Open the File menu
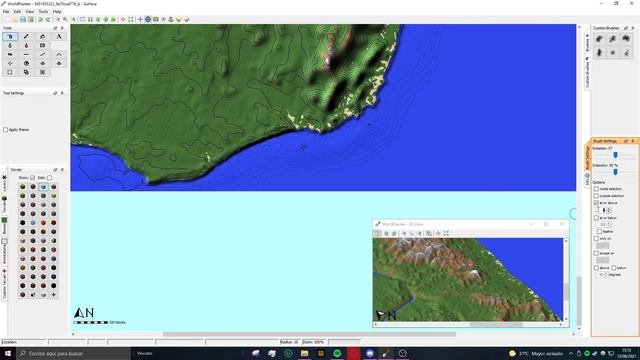The width and height of the screenshot is (640, 360). click(x=6, y=11)
